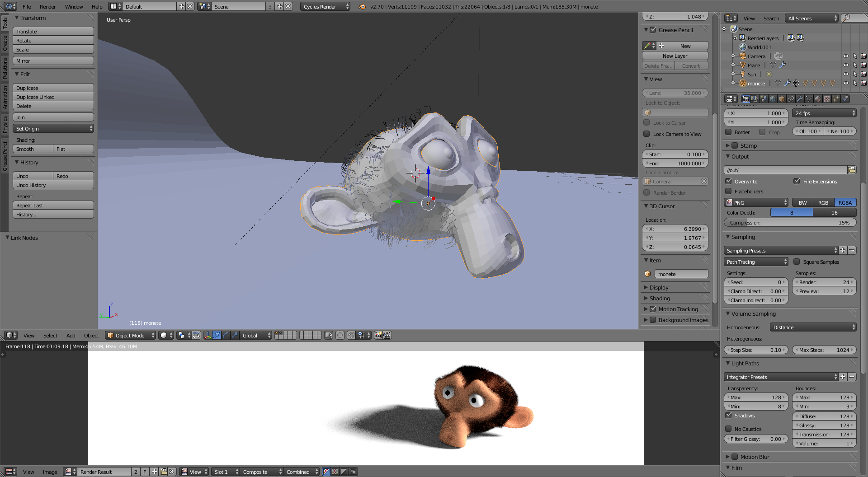Toggle proportional editing circle icon
The image size is (868, 477).
point(340,335)
